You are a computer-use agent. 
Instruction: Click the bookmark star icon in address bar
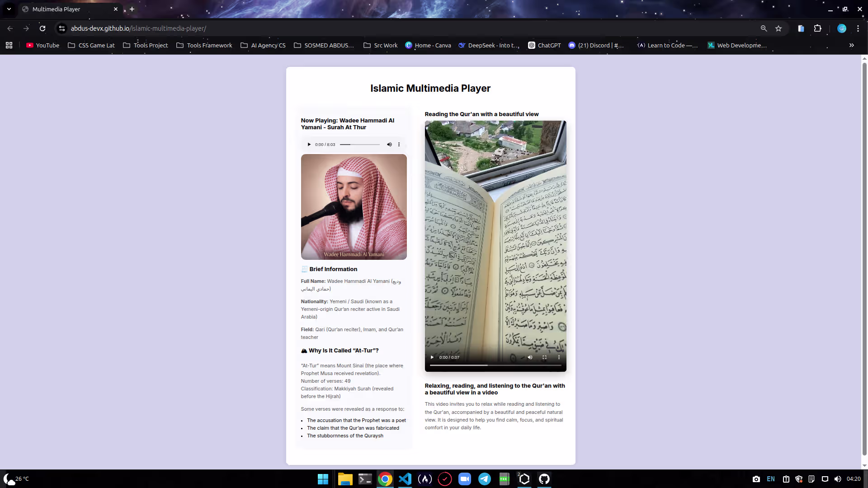coord(778,28)
